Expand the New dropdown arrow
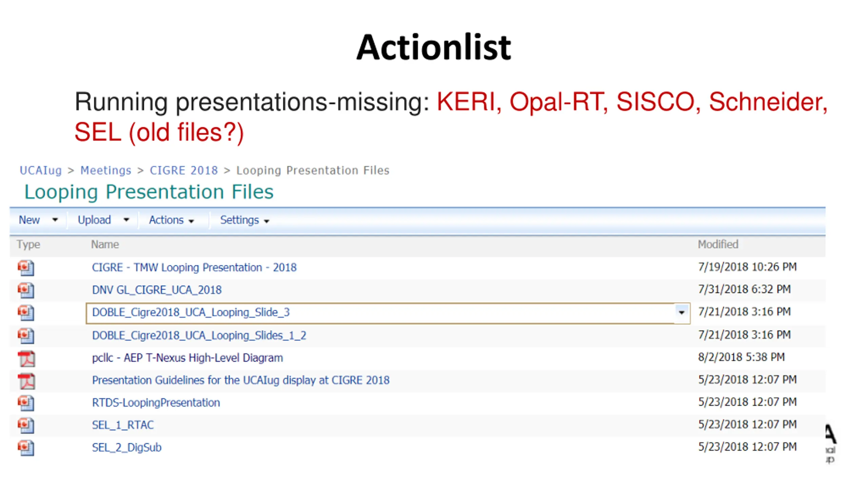 click(55, 220)
